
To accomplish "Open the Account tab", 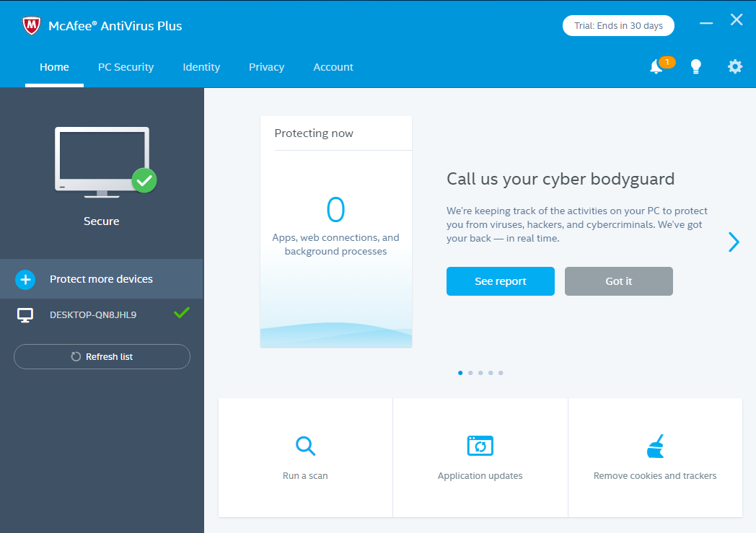I will coord(333,68).
